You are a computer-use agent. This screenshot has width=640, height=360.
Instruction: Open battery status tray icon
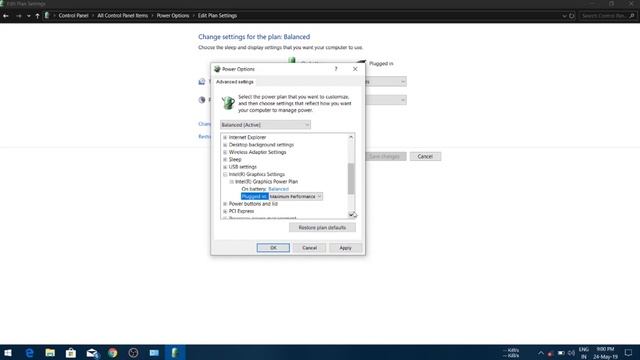coord(561,353)
